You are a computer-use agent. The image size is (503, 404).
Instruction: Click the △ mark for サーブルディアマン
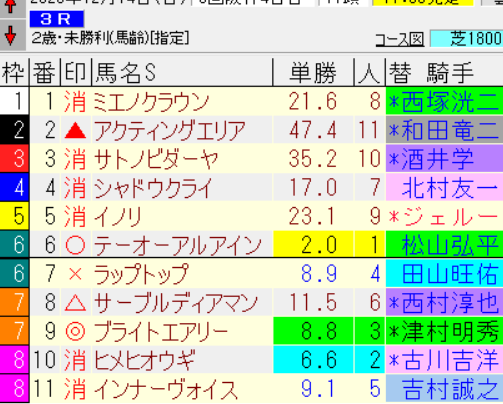pyautogui.click(x=76, y=303)
